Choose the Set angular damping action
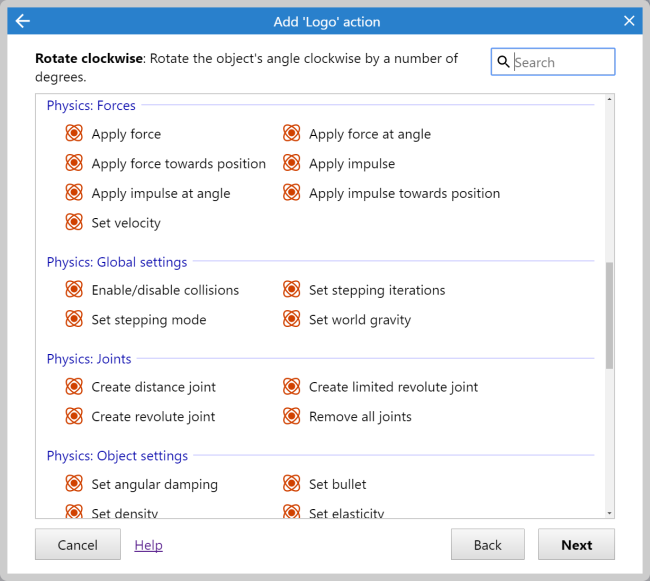The height and width of the screenshot is (581, 650). [154, 484]
